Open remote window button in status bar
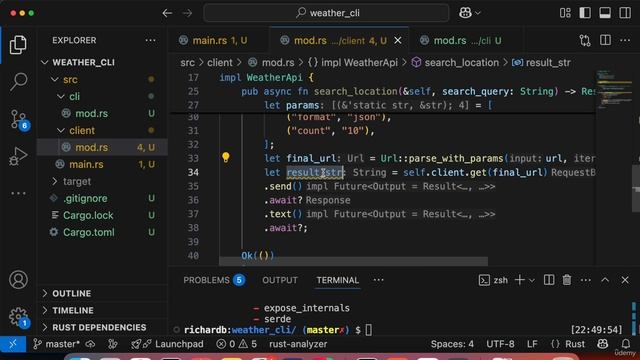This screenshot has height=360, width=640. (13, 344)
